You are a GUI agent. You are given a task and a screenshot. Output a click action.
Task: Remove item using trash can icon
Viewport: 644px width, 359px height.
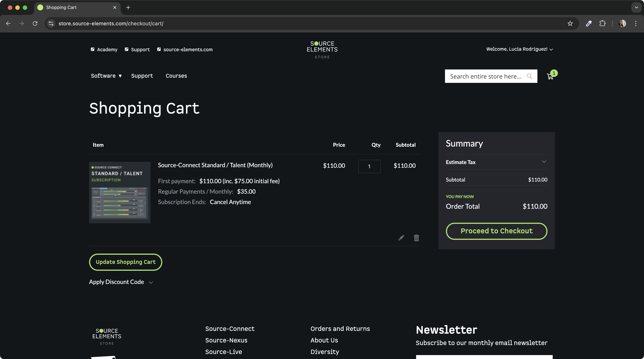pos(416,238)
